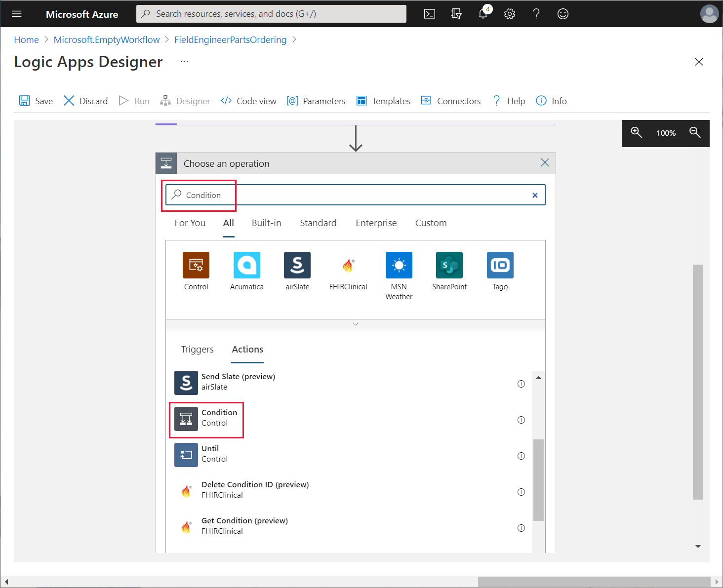
Task: Close the Logic Apps Designer blade
Action: point(699,62)
